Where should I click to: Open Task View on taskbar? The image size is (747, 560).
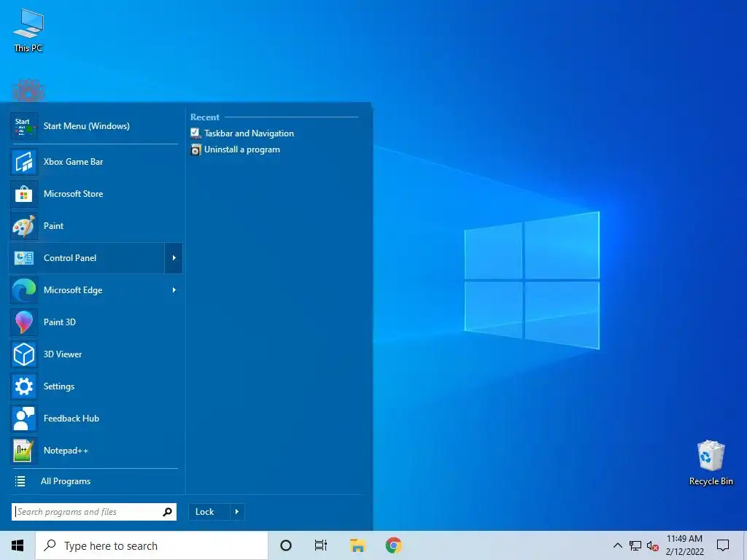pos(321,545)
